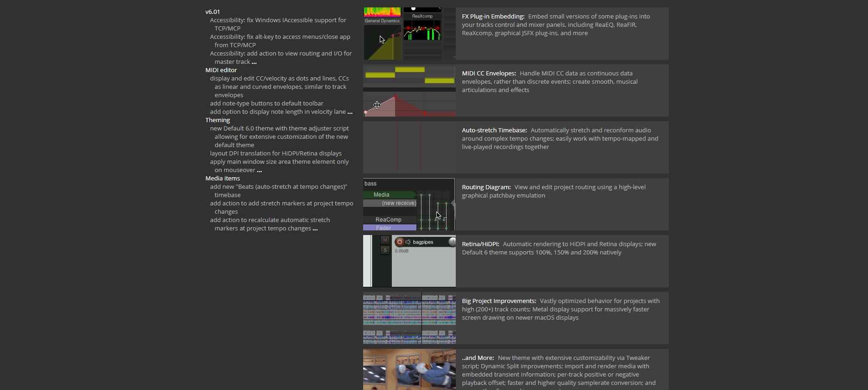This screenshot has width=868, height=390.
Task: Mute the bagpipes track with M button
Action: [385, 240]
